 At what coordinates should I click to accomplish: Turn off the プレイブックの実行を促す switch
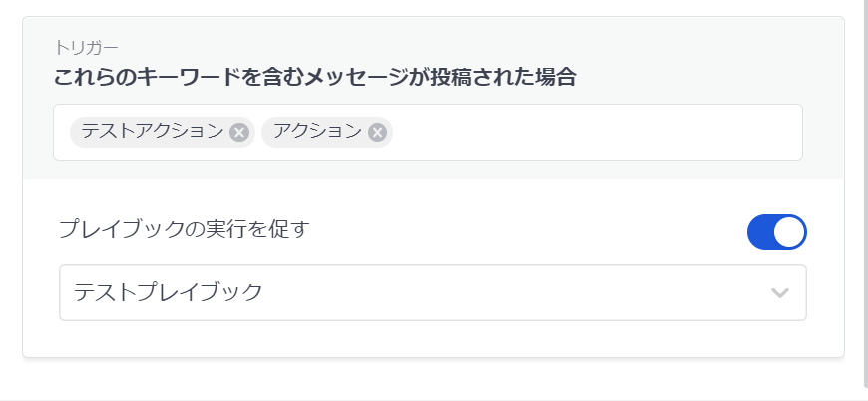tap(776, 232)
